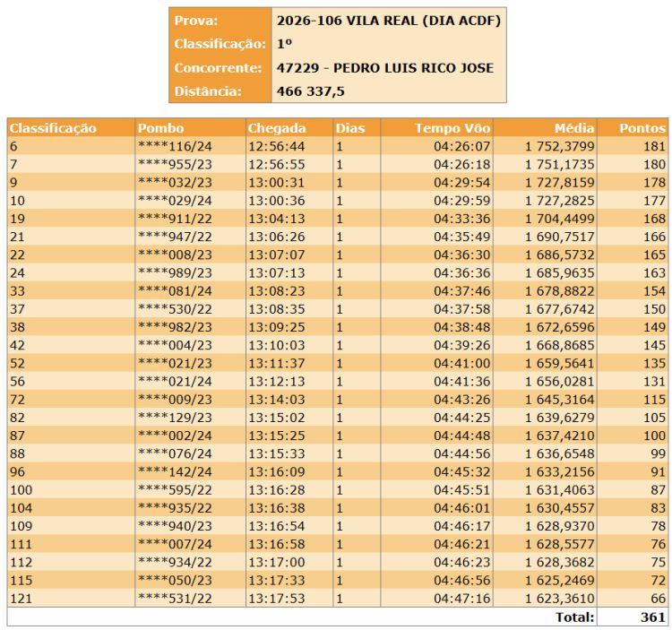
Task: Click arrival time 12:56:55
Action: tap(276, 164)
